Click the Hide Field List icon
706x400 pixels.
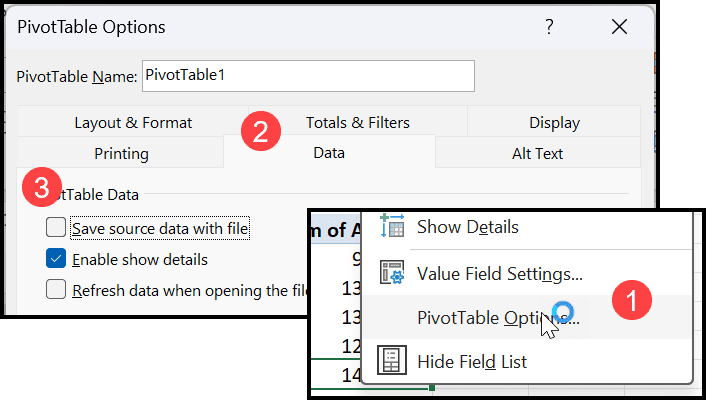click(392, 360)
